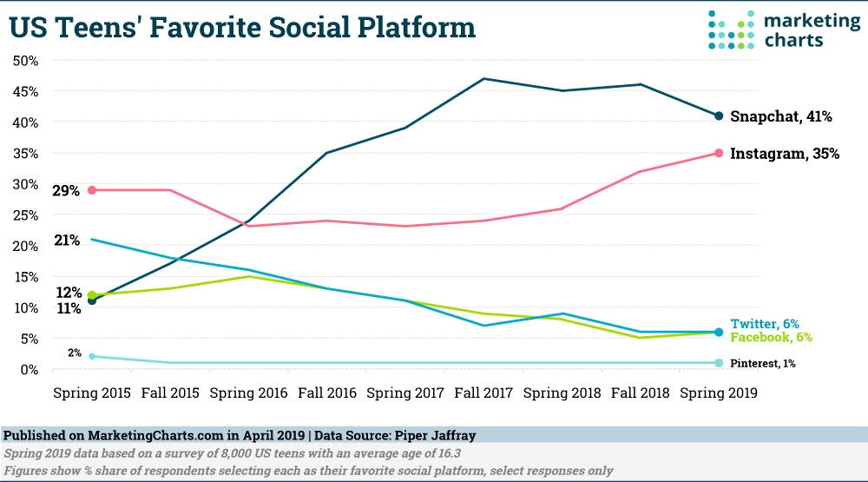The image size is (868, 482).
Task: Click Facebook's green Spring 2015 starting dot
Action: pos(92,295)
